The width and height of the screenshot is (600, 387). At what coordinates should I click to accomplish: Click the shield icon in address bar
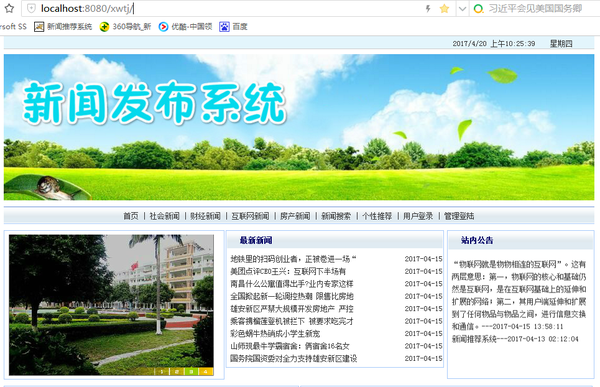(x=31, y=8)
